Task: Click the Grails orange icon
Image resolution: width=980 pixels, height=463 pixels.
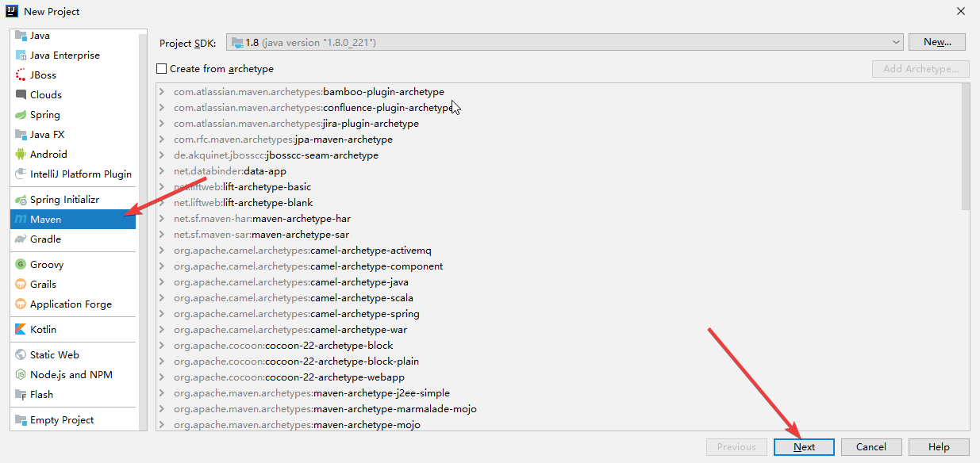Action: (x=21, y=285)
